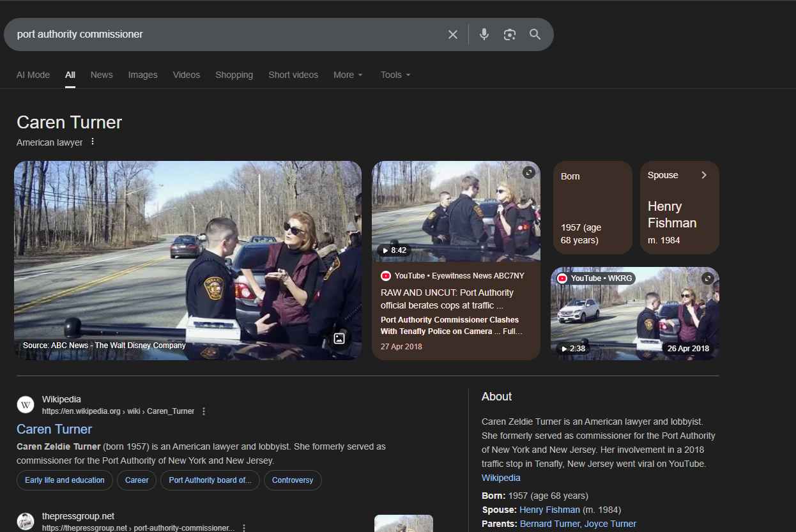Click inside the search query field
Viewport: 796px width, 532px height.
(x=224, y=34)
